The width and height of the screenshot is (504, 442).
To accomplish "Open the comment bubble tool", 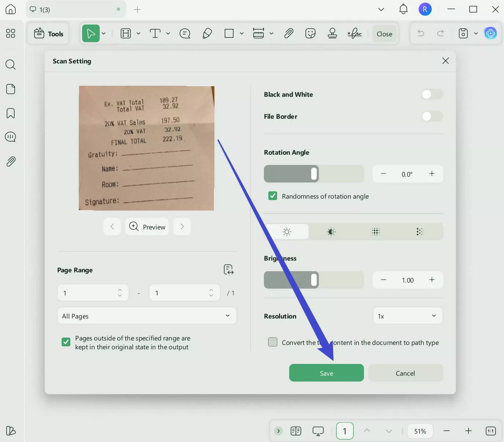I will coord(185,34).
